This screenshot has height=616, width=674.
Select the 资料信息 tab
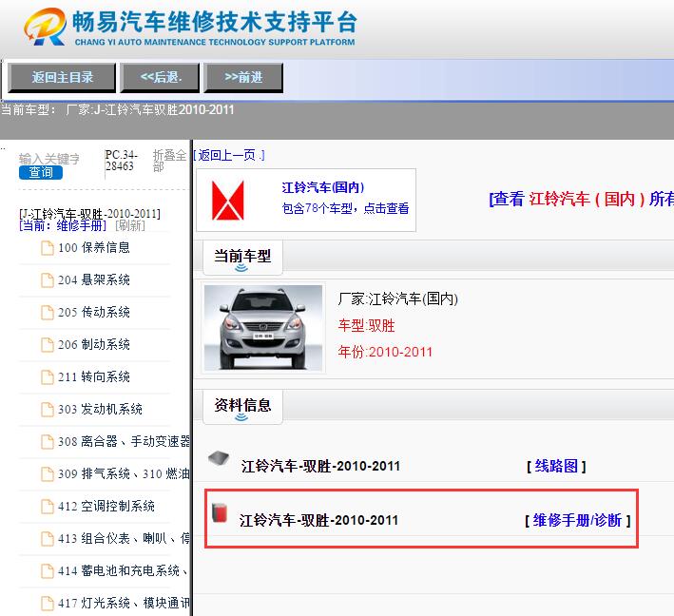242,407
